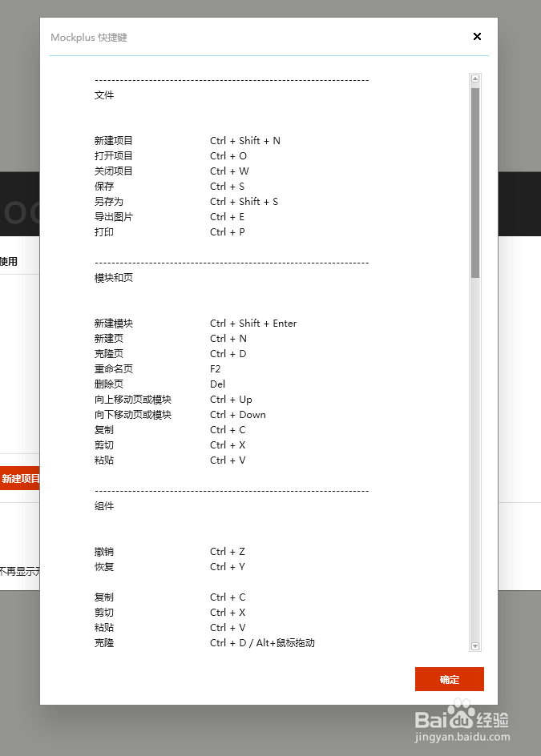Click the Mockplus 快捷键 dialog title

(89, 38)
